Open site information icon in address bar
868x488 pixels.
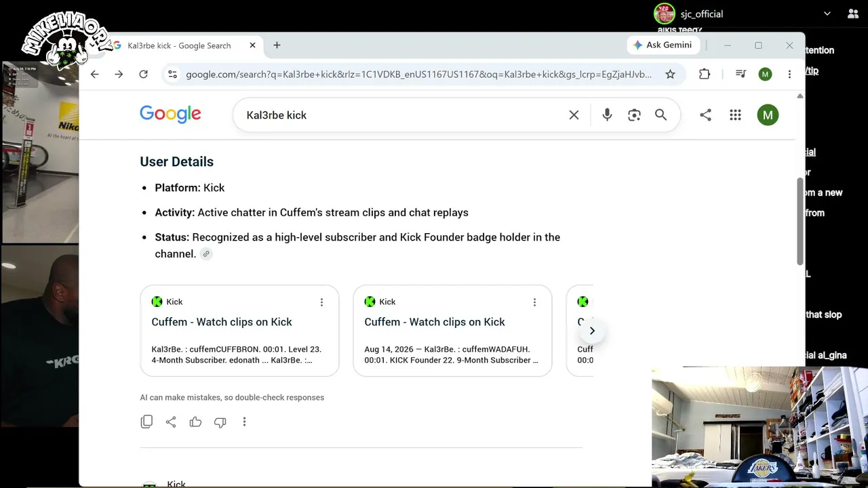[x=172, y=74]
